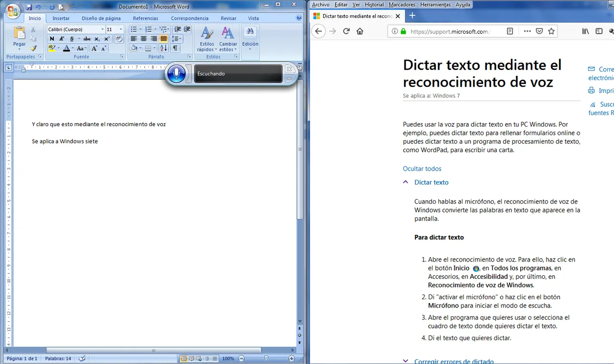Toggle underline (S) formatting

tap(73, 39)
